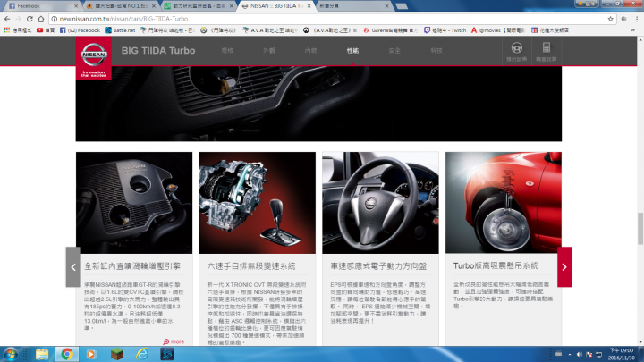Click the red car suspension thumbnail
This screenshot has width=644, height=362.
tap(504, 203)
